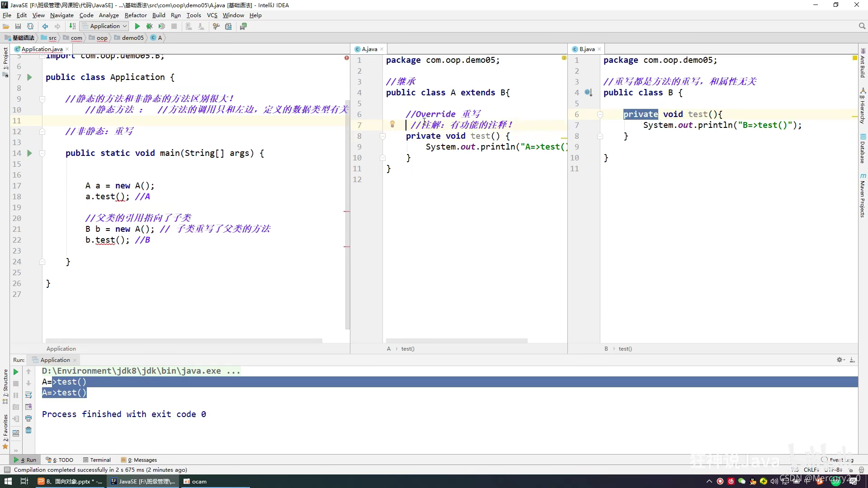868x488 pixels.
Task: Click the horizontal scrollbar under A.java editor
Action: click(457, 340)
